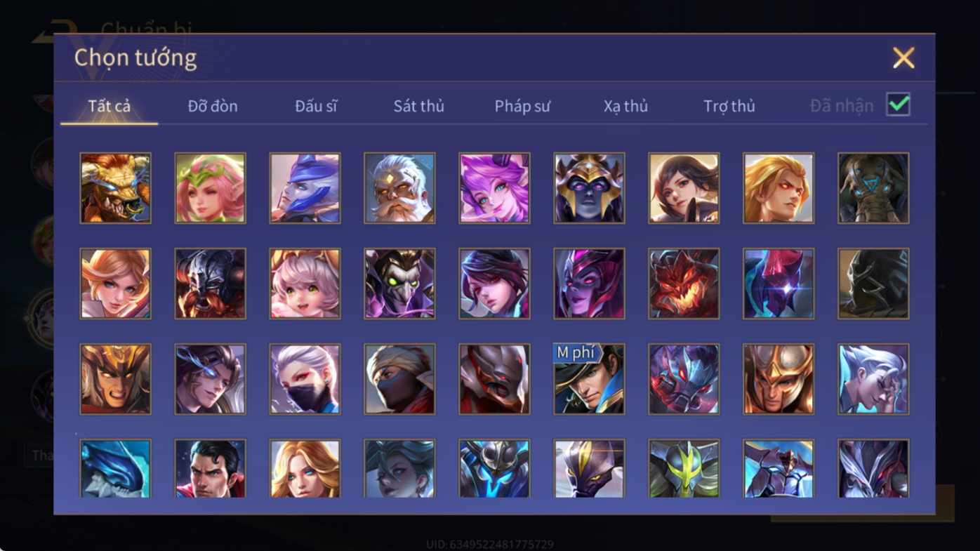Pick the red lava demon hero
Screen dimensions: 980x551
pyautogui.click(x=684, y=284)
